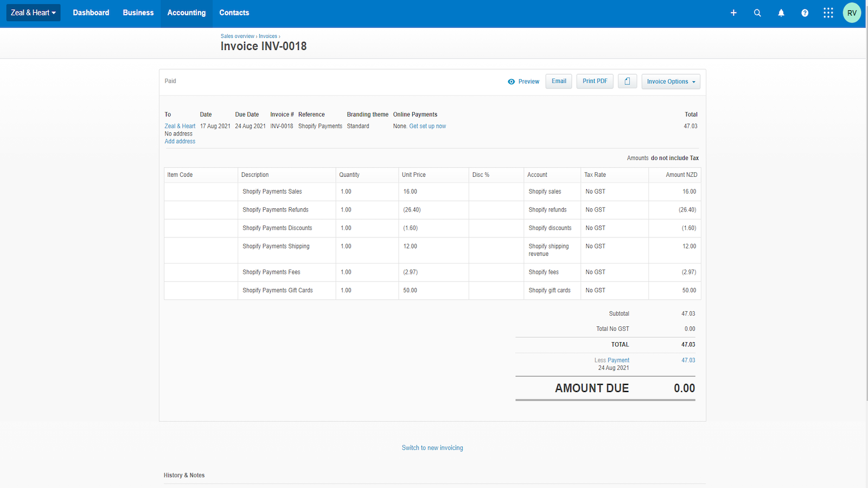Click the help question mark icon
Image resolution: width=868 pixels, height=488 pixels.
click(x=805, y=12)
